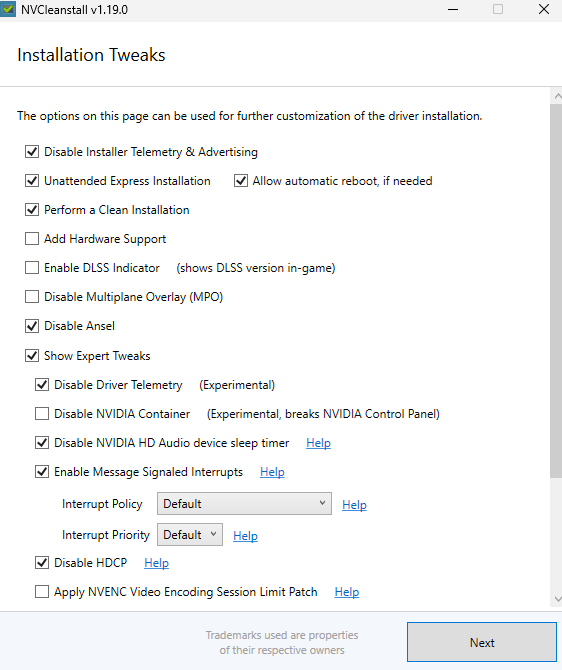This screenshot has height=670, width=562.
Task: Check Enable DLSS Indicator box
Action: click(32, 267)
